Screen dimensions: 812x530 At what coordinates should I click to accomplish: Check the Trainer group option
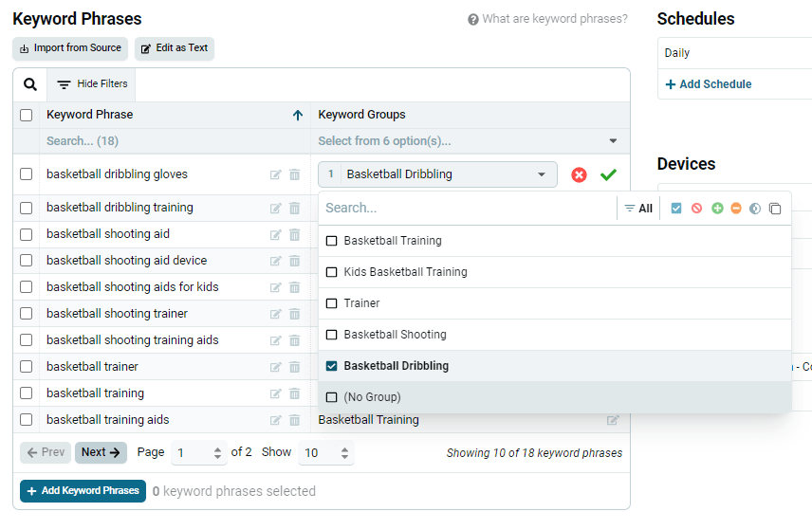[x=331, y=303]
